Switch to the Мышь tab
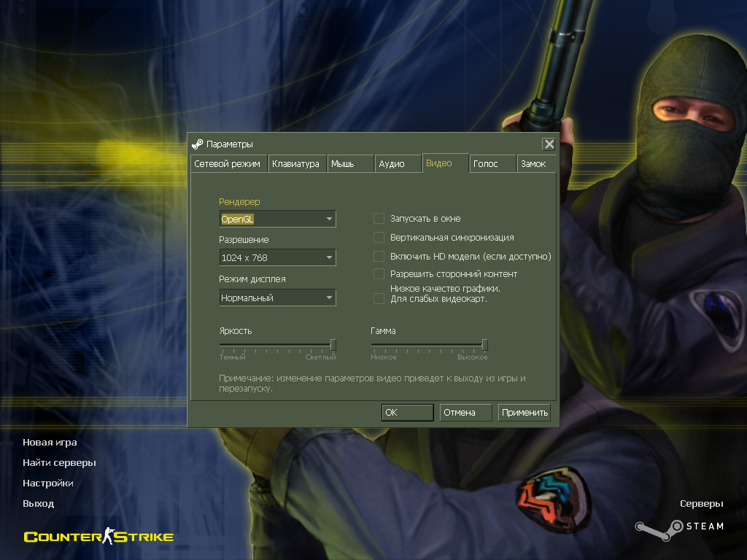This screenshot has height=560, width=747. click(x=350, y=164)
